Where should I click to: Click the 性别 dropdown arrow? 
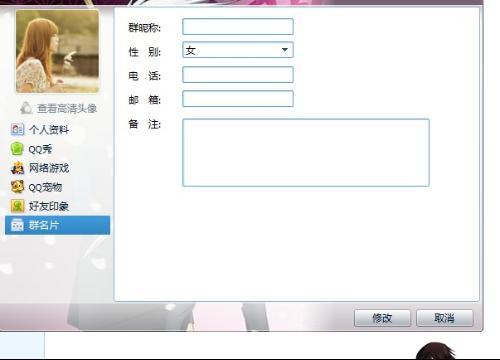point(285,50)
